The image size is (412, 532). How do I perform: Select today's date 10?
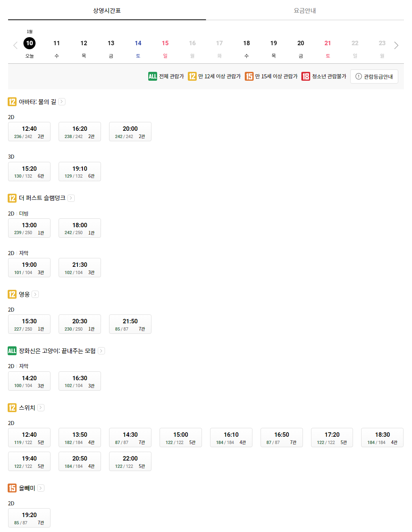click(29, 43)
